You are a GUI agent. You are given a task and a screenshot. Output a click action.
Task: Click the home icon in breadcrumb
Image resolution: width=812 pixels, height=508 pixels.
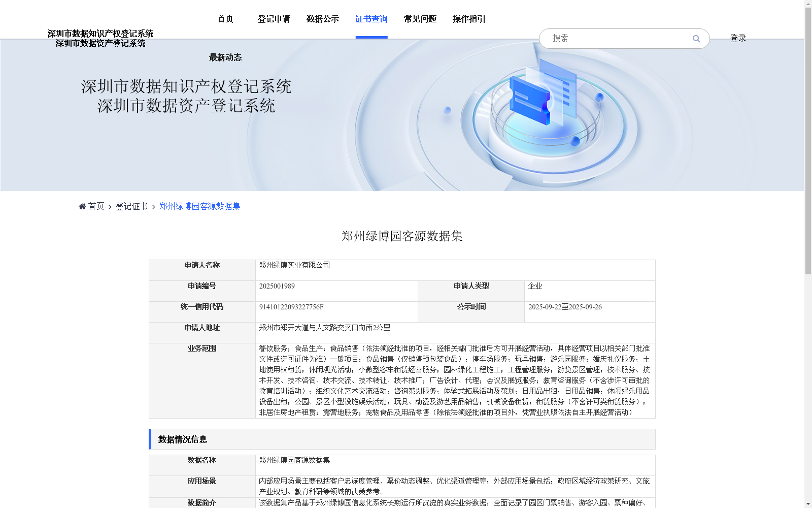(x=82, y=206)
